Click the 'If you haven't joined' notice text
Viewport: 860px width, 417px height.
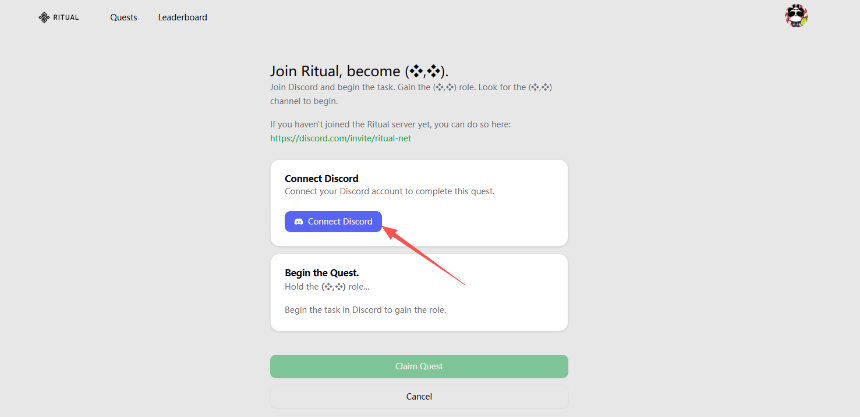[x=391, y=125]
